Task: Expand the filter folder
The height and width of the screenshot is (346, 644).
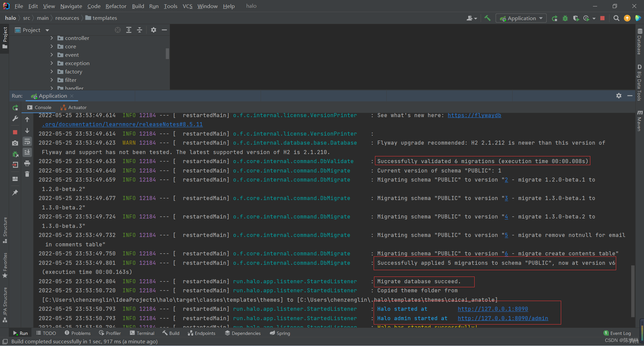Action: click(52, 80)
